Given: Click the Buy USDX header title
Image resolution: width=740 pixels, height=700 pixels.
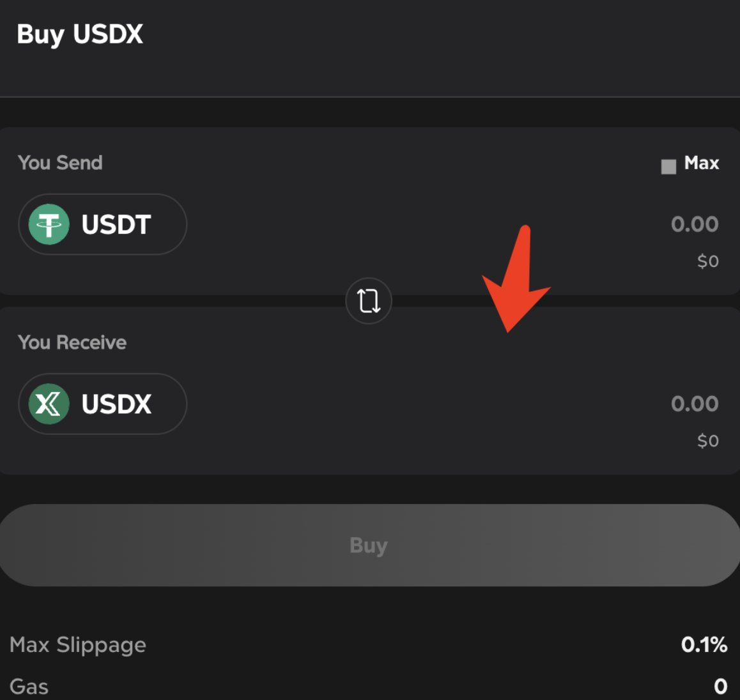Looking at the screenshot, I should (80, 34).
